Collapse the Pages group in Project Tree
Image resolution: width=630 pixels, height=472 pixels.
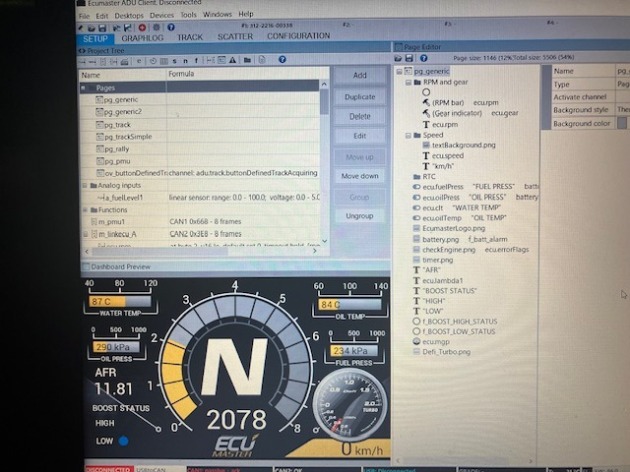[x=84, y=88]
